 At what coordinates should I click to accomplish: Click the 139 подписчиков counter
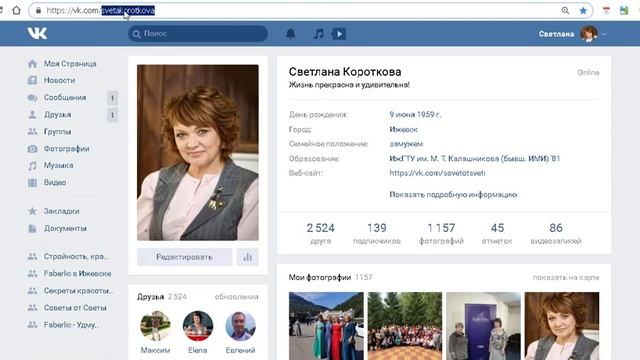pos(376,233)
